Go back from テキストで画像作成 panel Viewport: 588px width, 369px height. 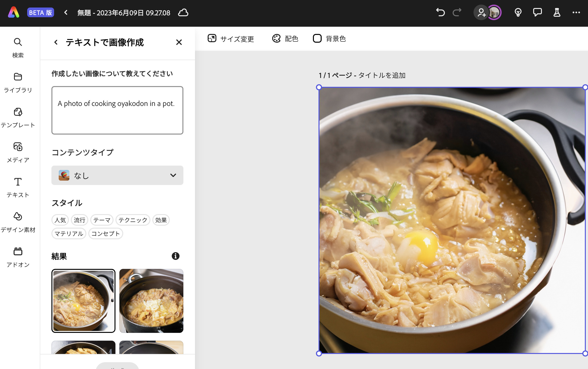tap(56, 42)
